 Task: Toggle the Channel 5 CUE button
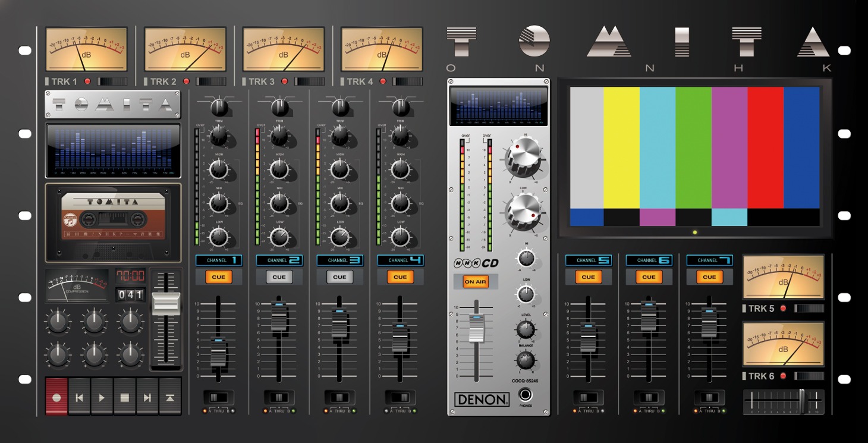[589, 277]
